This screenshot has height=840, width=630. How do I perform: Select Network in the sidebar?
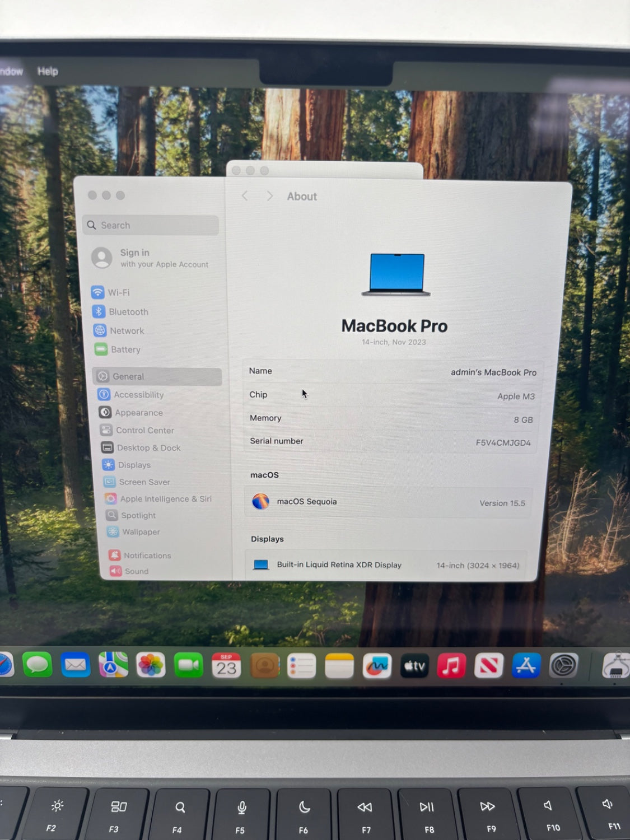(126, 331)
